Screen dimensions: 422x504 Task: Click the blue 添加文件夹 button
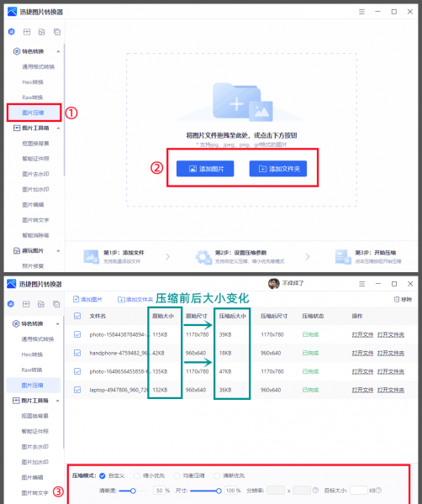[278, 169]
